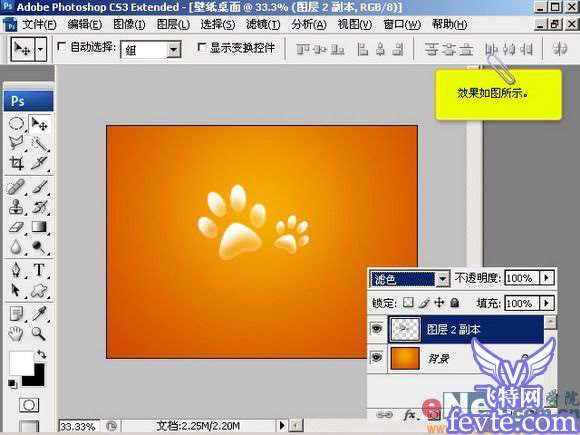Hide the 图层 2 副本 layer
The height and width of the screenshot is (435, 580).
coord(377,328)
